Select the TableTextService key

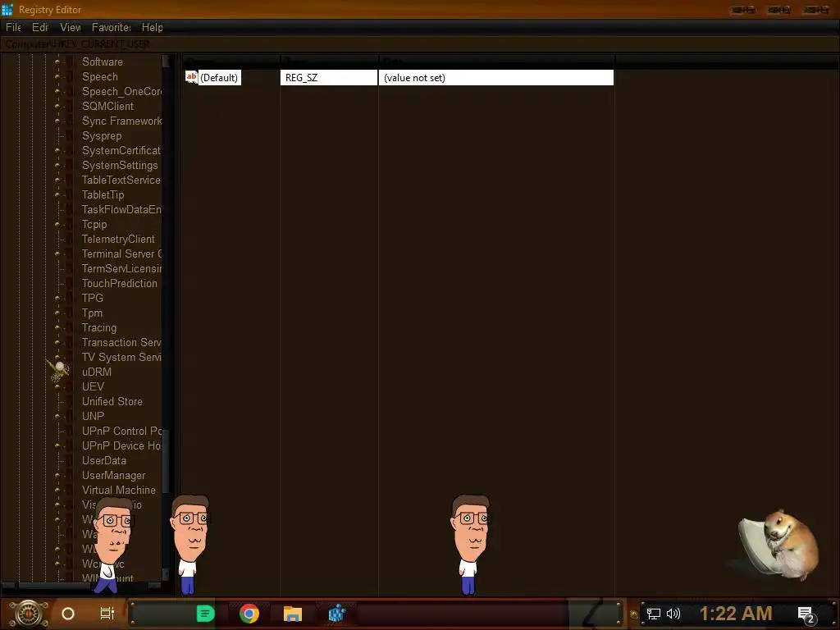[121, 180]
